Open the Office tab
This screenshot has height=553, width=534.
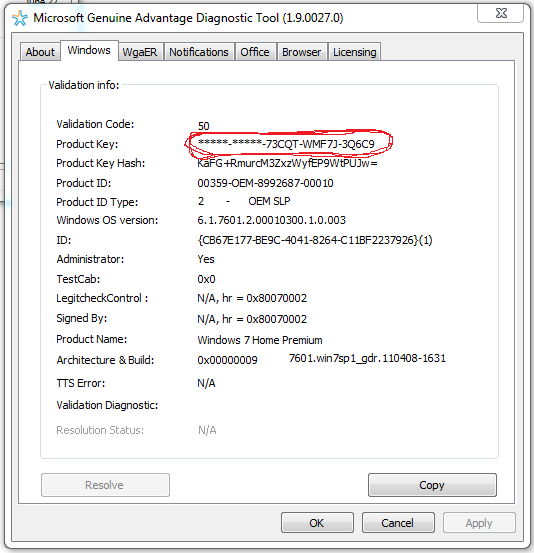click(255, 52)
